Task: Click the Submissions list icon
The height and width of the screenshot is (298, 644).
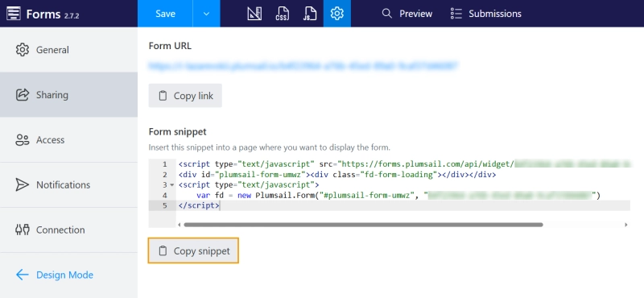Action: click(x=456, y=14)
